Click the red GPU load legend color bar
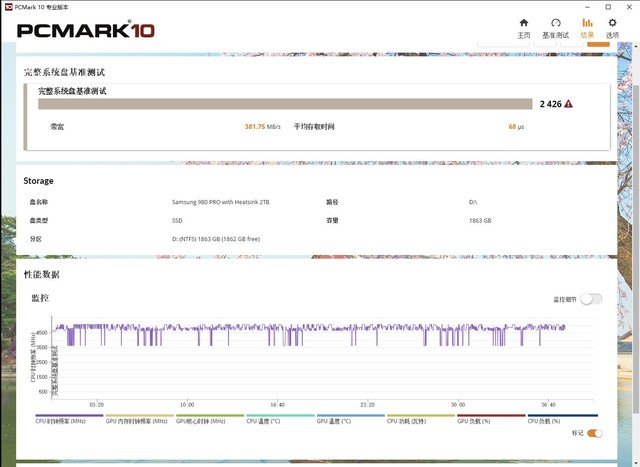Image resolution: width=640 pixels, height=467 pixels. coord(491,416)
